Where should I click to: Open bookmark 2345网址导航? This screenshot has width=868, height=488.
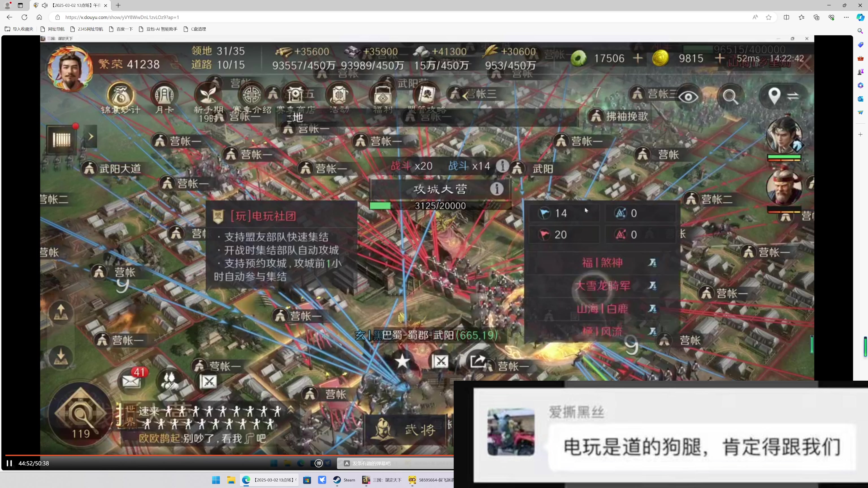tap(87, 29)
